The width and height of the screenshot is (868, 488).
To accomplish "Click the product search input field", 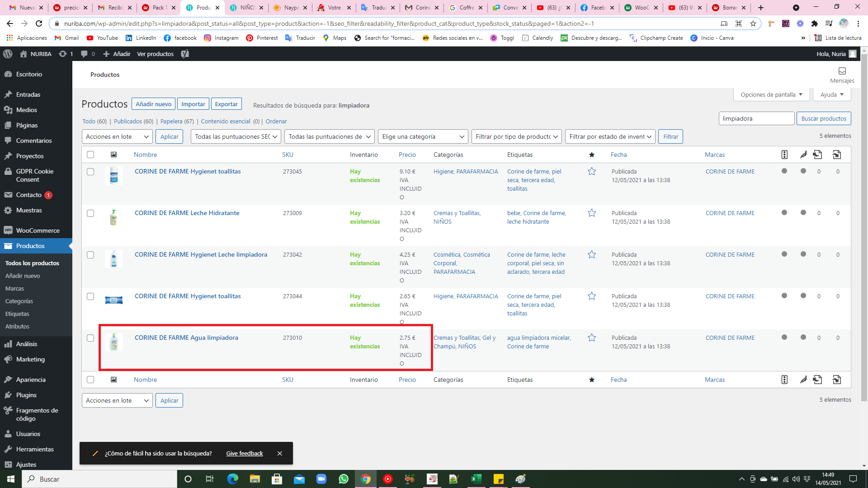I will (x=756, y=118).
